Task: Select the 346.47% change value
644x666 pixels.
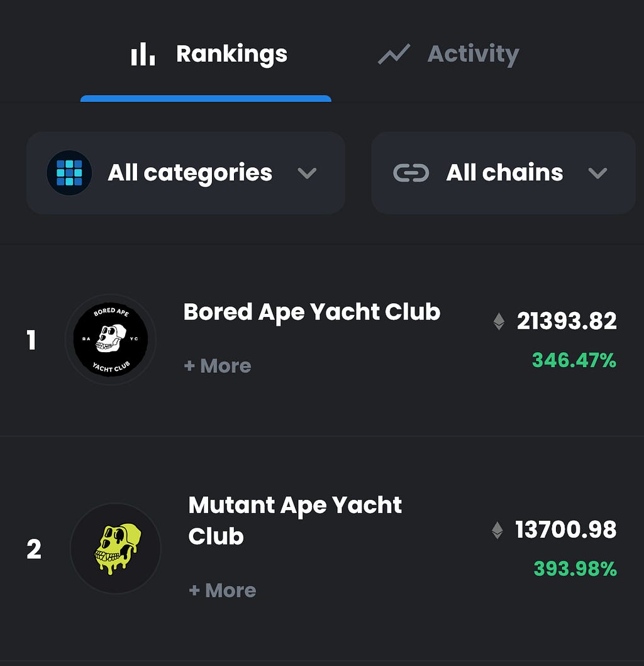Action: pos(574,360)
